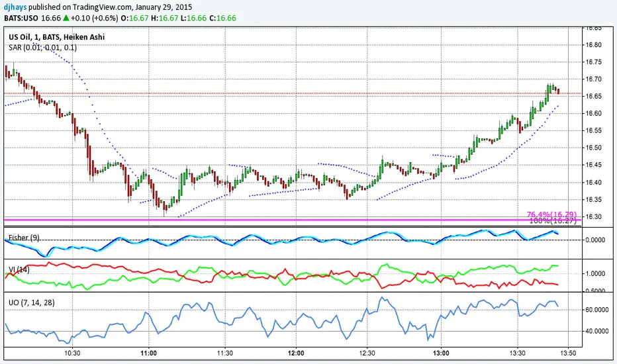Image resolution: width=617 pixels, height=364 pixels.
Task: Click the 16.50 price axis label
Action: point(593,148)
